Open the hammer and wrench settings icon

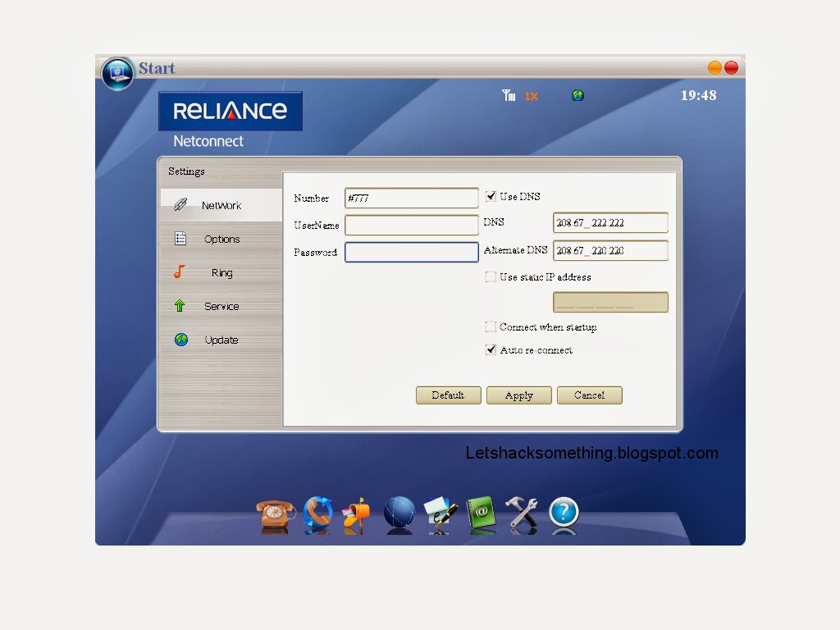(x=521, y=515)
